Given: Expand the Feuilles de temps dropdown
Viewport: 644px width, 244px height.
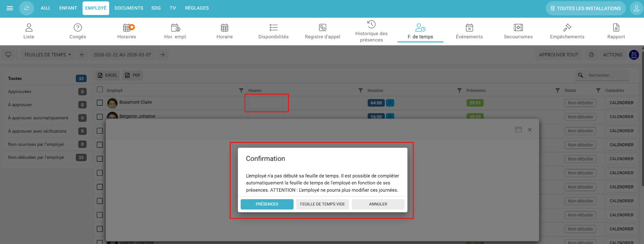Looking at the screenshot, I should click(47, 55).
